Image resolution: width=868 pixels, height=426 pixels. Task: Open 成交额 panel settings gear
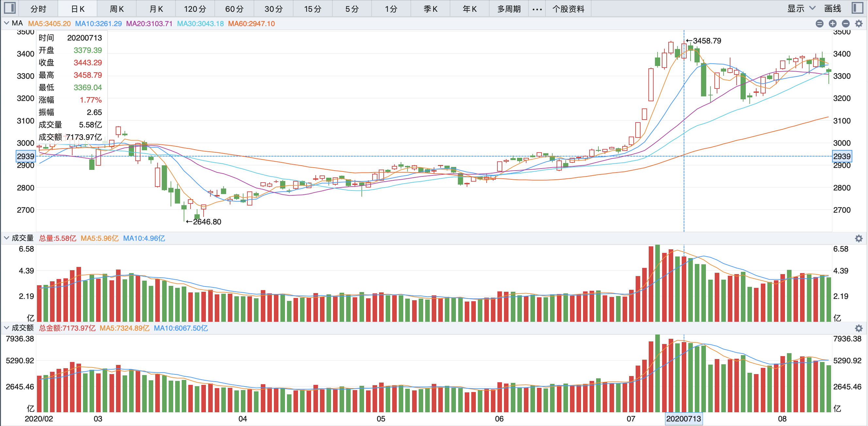pos(859,328)
